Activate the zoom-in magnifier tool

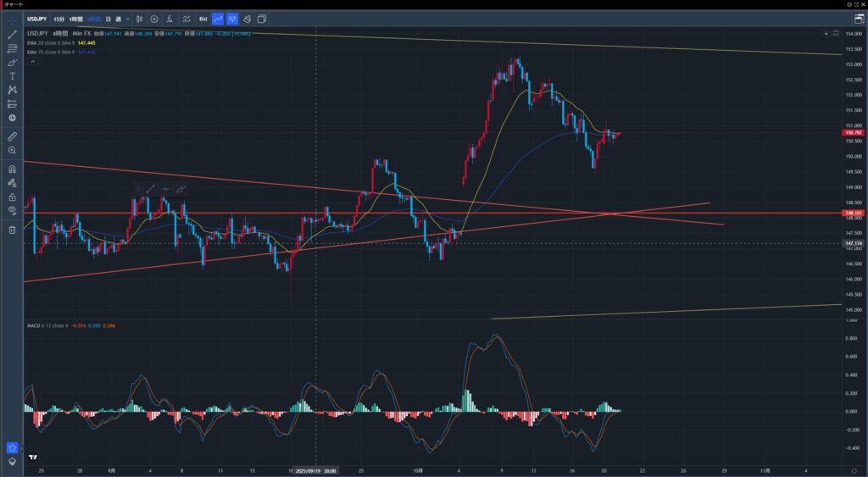12,150
